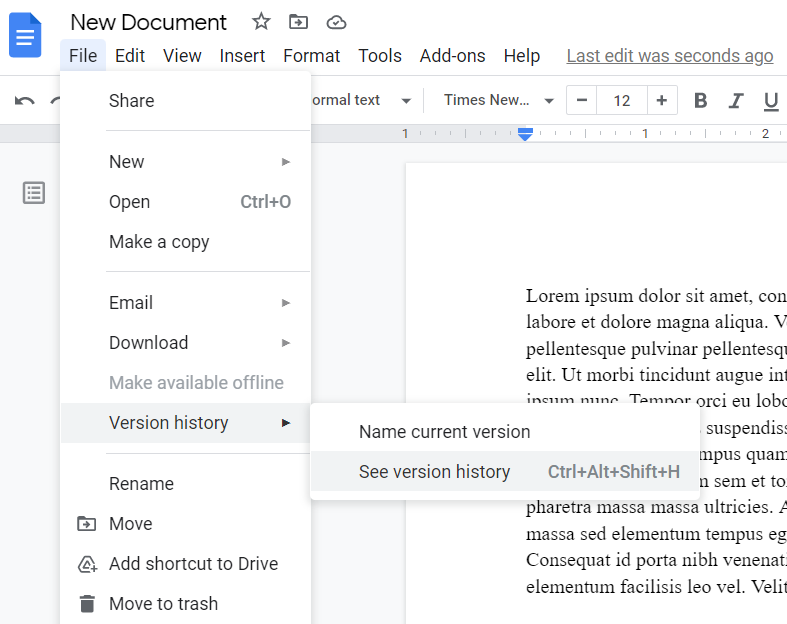Click the Google Docs home icon
The image size is (787, 624).
25,35
